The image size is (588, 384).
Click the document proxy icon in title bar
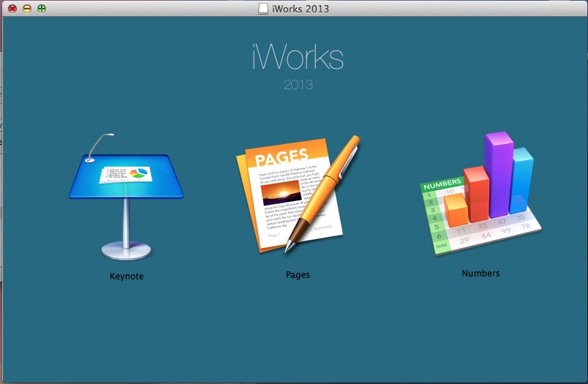263,9
